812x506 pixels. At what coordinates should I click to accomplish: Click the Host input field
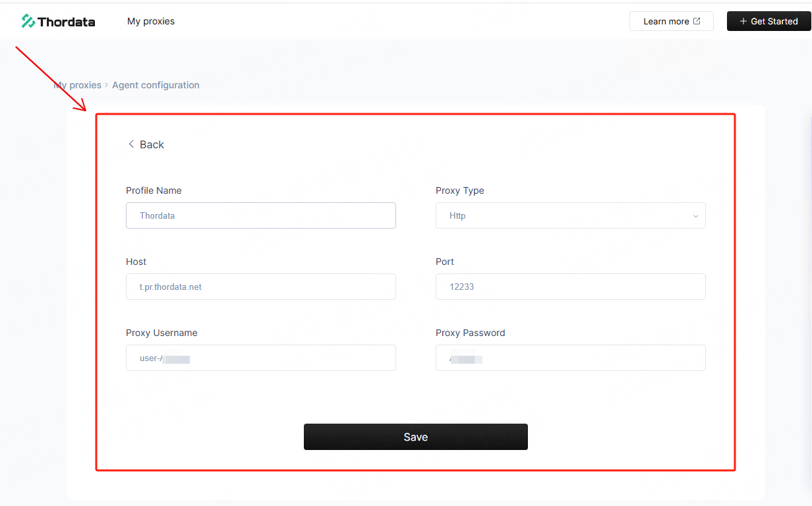[x=261, y=287]
